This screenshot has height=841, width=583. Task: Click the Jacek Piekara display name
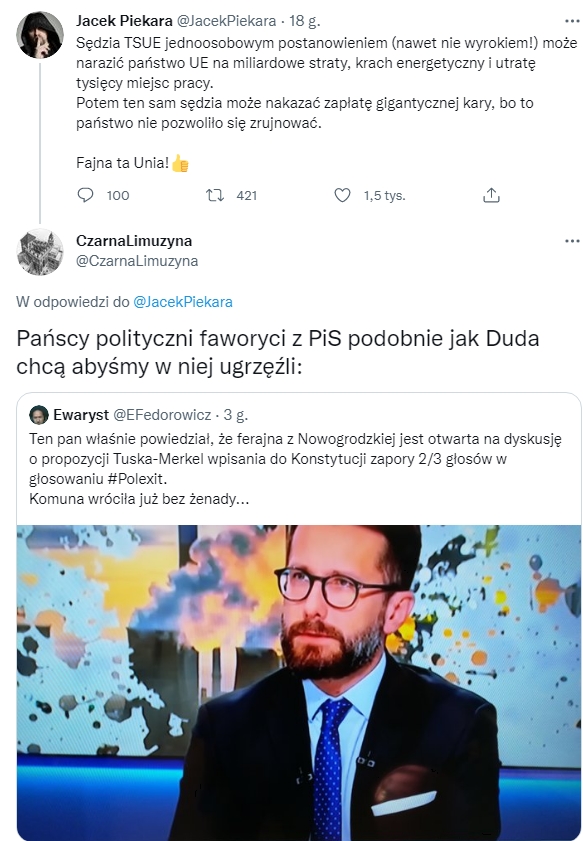coord(124,20)
